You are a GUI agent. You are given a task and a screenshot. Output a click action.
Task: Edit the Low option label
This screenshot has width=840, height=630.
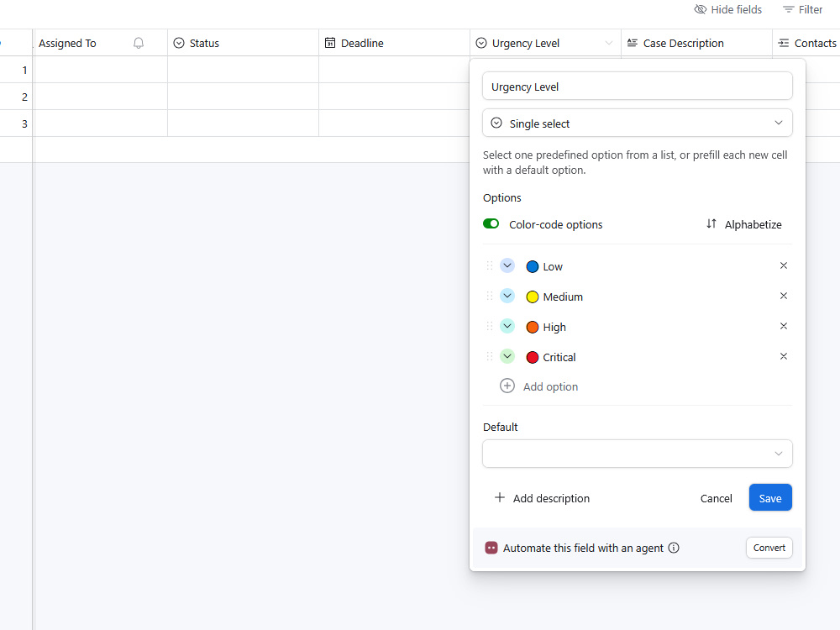coord(553,267)
